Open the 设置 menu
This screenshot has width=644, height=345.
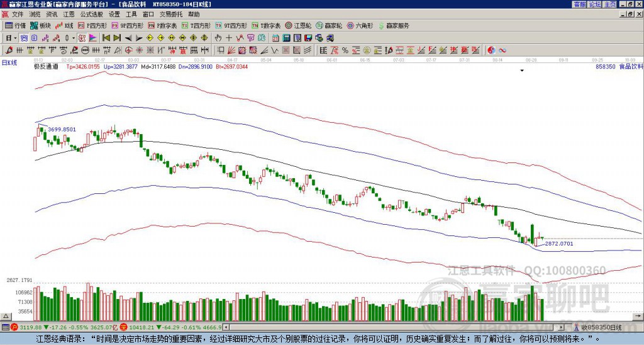coord(114,14)
